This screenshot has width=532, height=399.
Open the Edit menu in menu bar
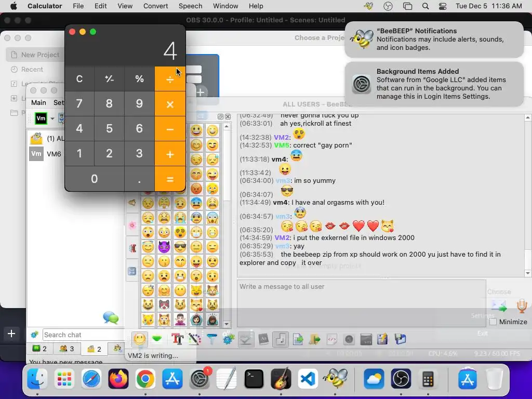(x=100, y=6)
